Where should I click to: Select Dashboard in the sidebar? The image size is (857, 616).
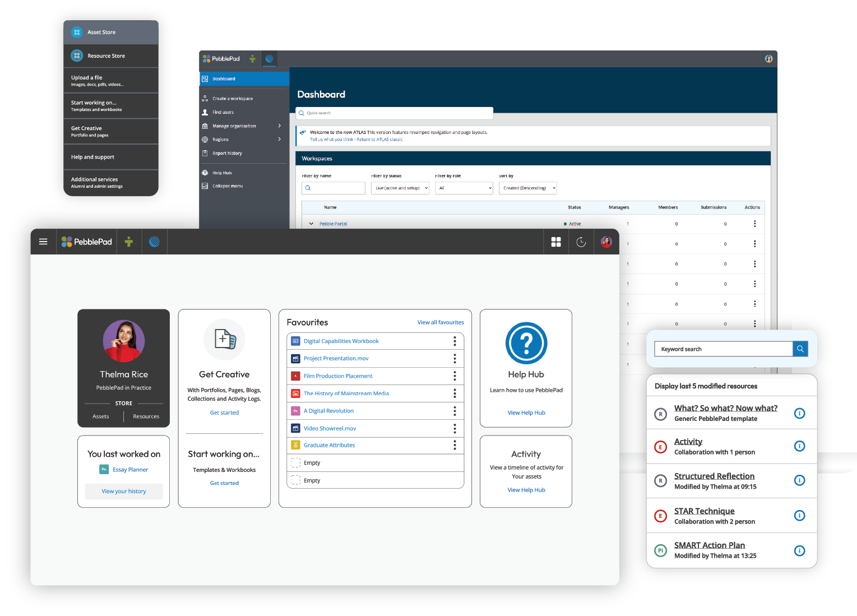(x=244, y=79)
